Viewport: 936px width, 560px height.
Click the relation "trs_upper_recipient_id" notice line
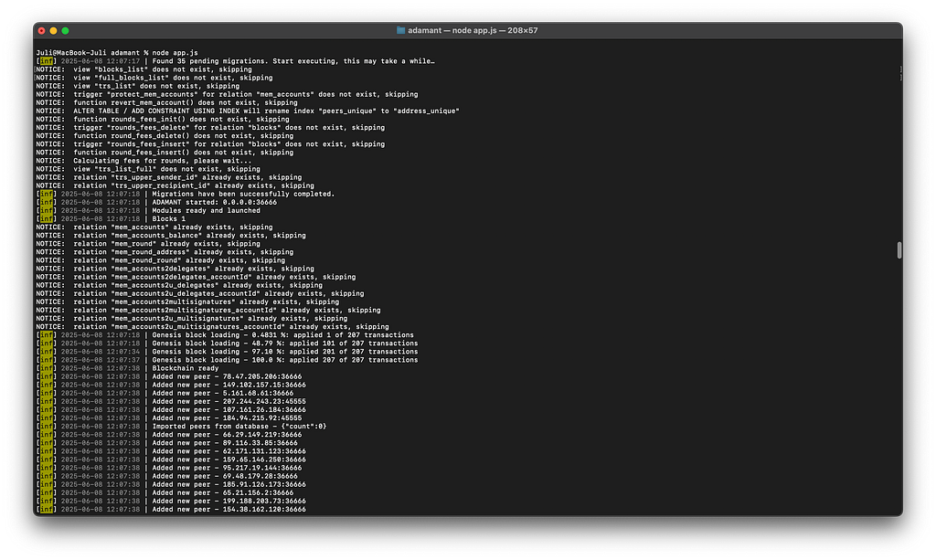[175, 186]
